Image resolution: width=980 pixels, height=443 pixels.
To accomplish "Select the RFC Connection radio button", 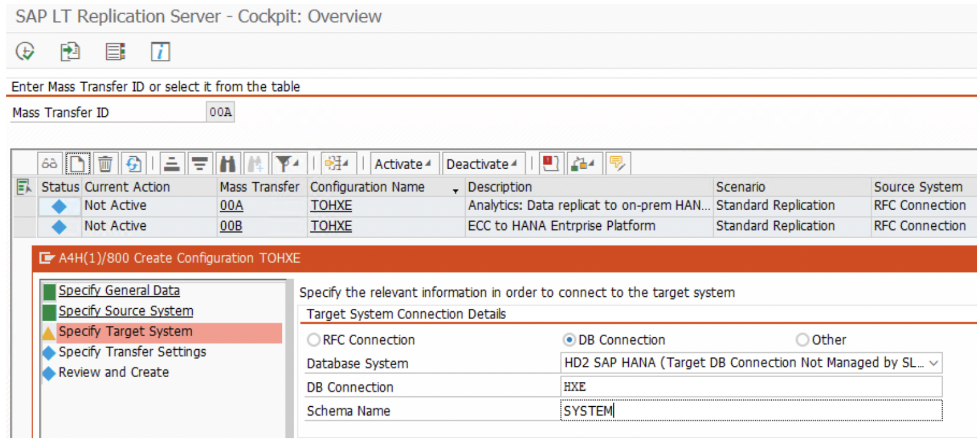I will pyautogui.click(x=313, y=340).
